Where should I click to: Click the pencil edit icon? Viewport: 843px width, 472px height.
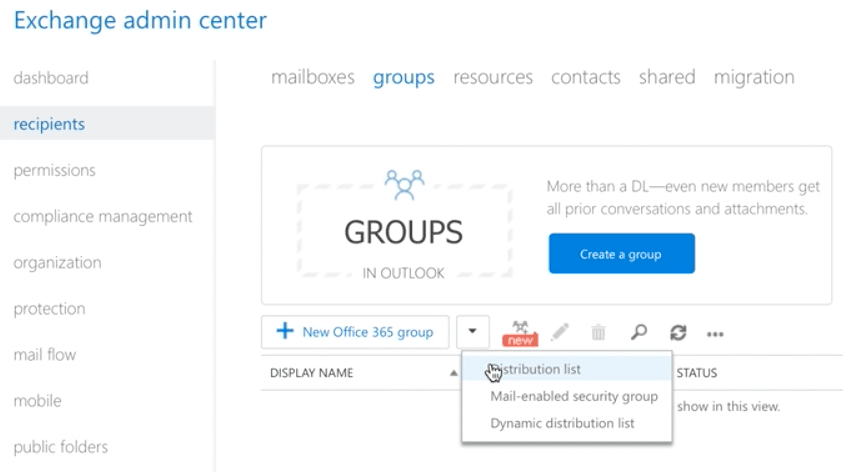point(560,332)
